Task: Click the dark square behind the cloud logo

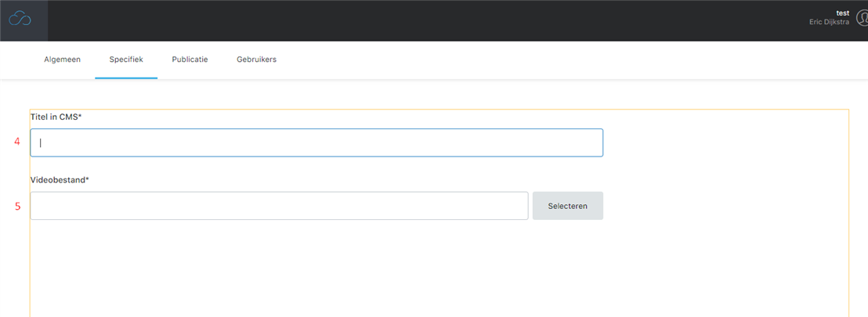Action: (x=24, y=20)
